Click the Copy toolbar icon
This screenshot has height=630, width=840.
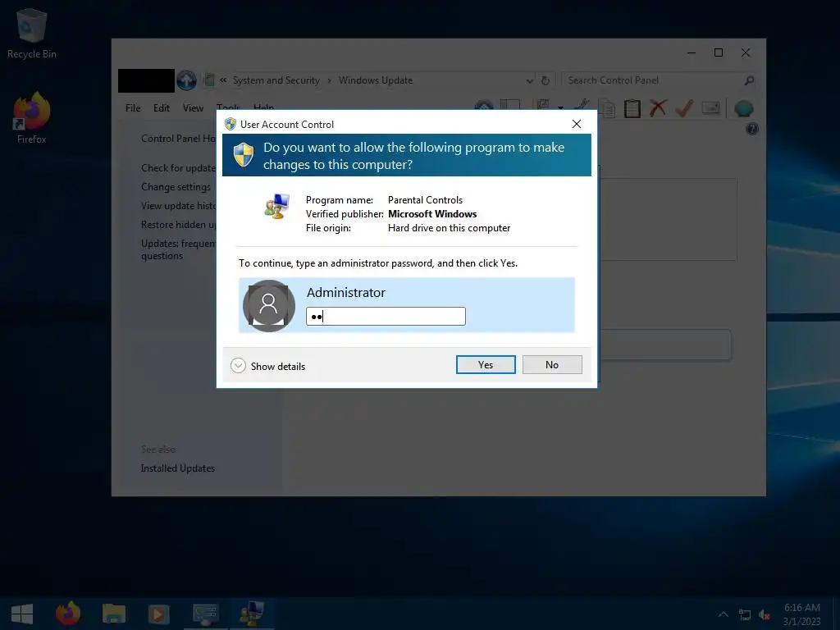tap(608, 109)
